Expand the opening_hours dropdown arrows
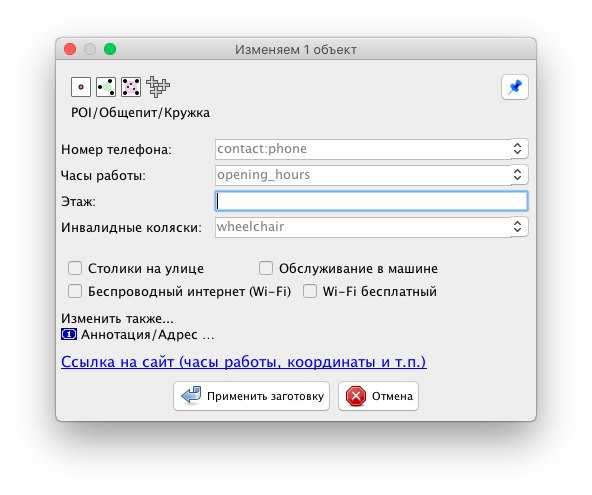 pyautogui.click(x=518, y=175)
